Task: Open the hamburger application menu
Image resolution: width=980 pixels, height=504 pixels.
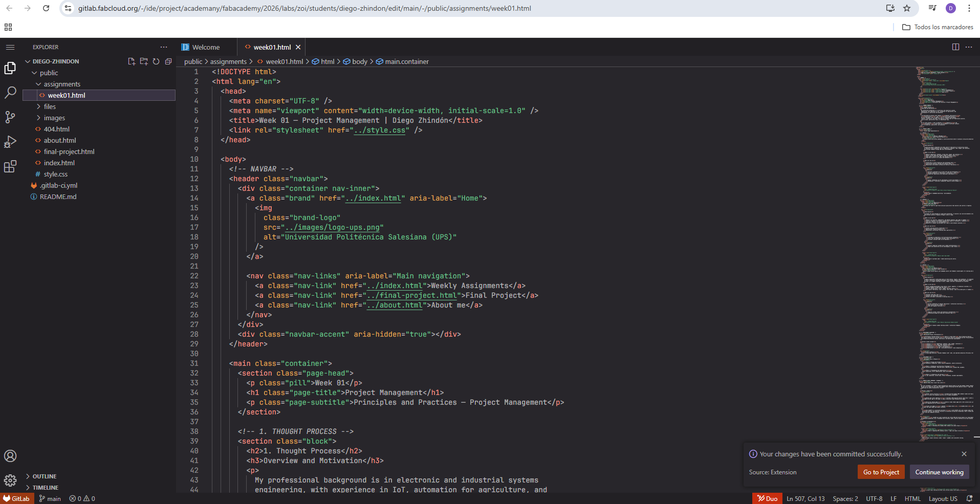Action: pos(10,47)
